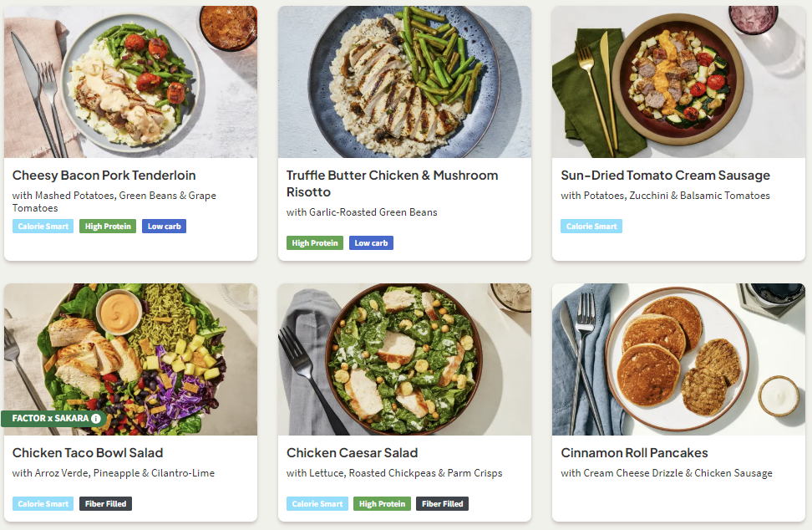The image size is (812, 530).
Task: Click the info icon on Factor x Sakara badge
Action: [x=96, y=419]
